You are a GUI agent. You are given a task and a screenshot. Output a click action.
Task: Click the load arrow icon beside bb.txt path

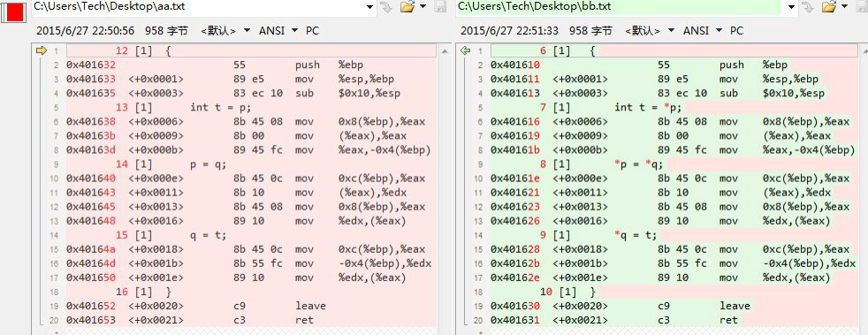point(808,7)
